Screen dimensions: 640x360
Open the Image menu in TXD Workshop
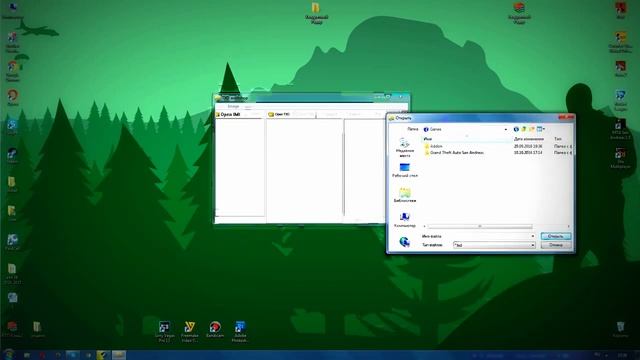tap(233, 107)
